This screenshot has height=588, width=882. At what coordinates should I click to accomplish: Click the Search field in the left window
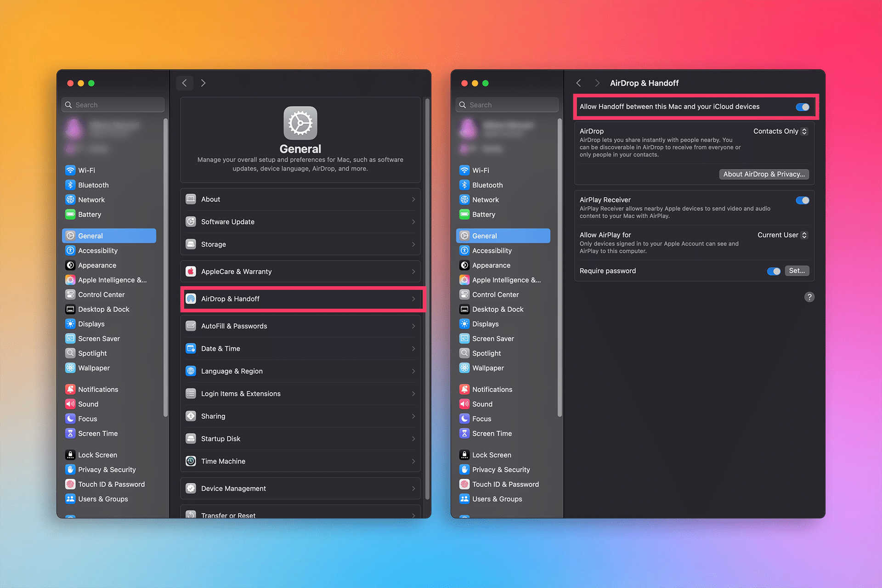(113, 105)
